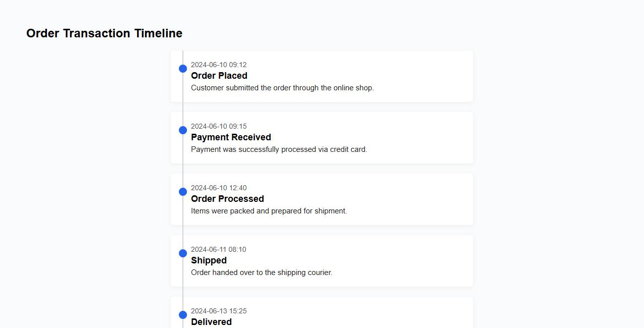Click the 2024-06-10 09:15 timestamp
Viewport: 644px width, 328px height.
pos(219,126)
